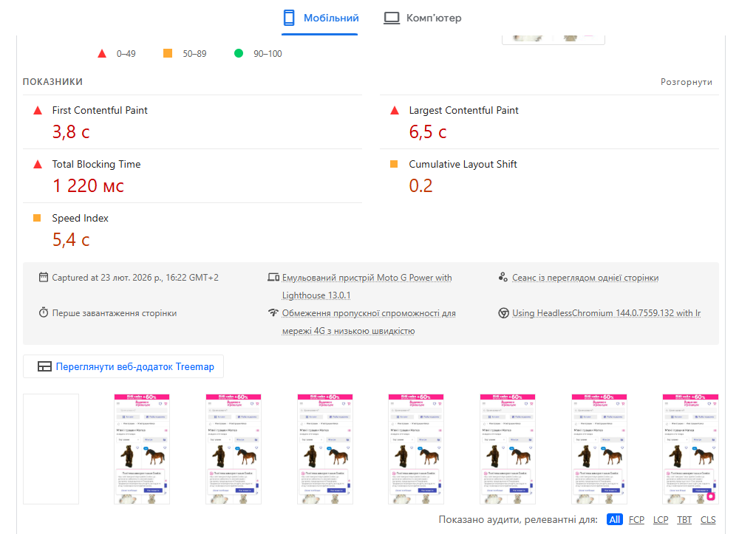Open Переглянути веб-додаток Treemap
The image size is (756, 534).
[134, 366]
